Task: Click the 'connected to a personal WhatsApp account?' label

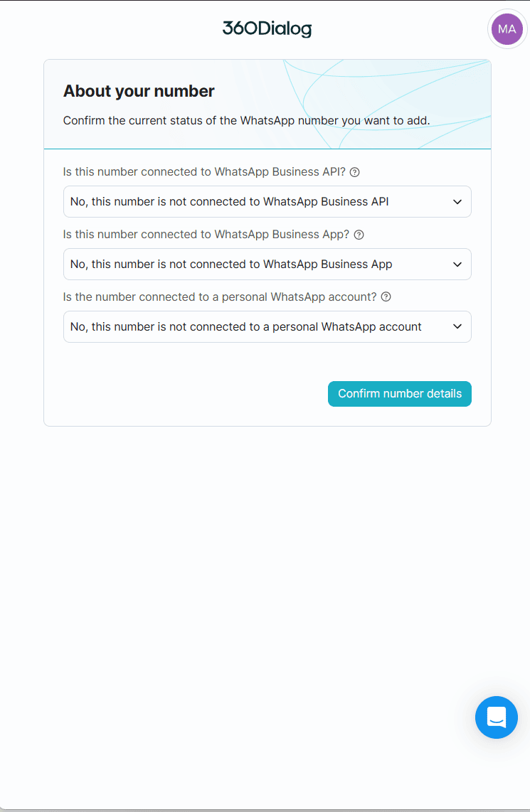Action: coord(220,297)
